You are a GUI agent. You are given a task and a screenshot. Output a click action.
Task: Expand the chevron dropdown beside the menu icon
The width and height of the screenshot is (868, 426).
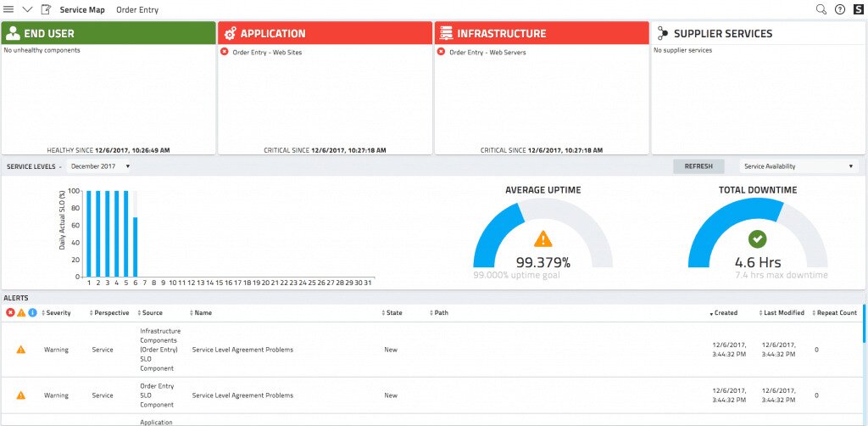click(x=27, y=9)
